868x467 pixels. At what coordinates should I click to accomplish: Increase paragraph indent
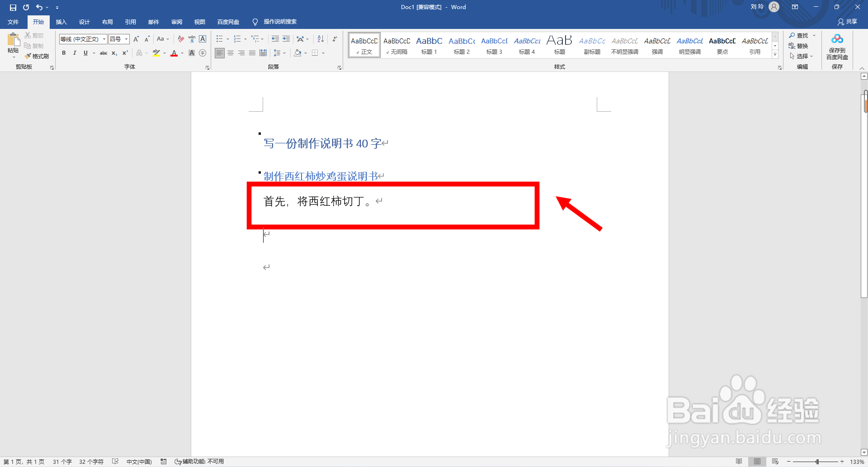click(x=286, y=39)
